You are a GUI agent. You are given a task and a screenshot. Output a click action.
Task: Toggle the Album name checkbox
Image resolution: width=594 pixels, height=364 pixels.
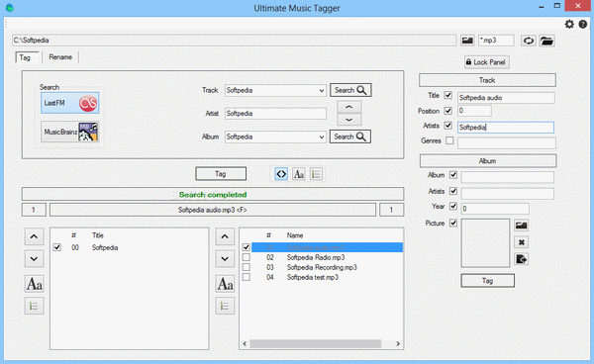pyautogui.click(x=453, y=175)
